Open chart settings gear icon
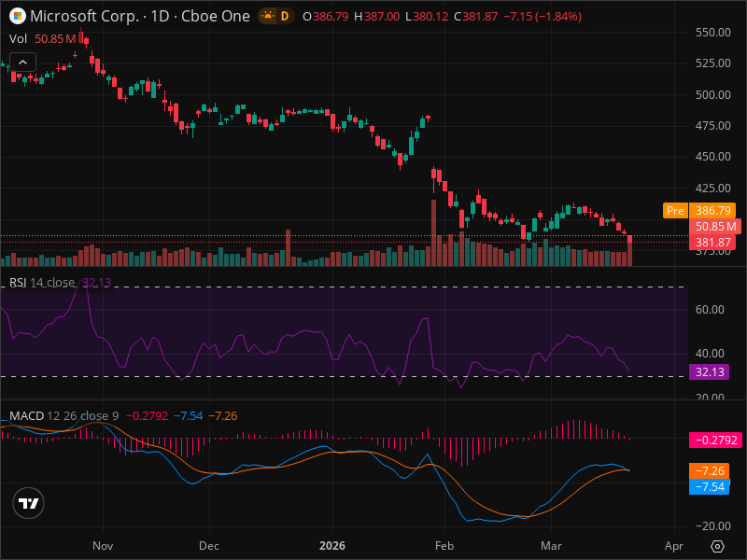Screen dimensions: 747x560 pos(717,546)
